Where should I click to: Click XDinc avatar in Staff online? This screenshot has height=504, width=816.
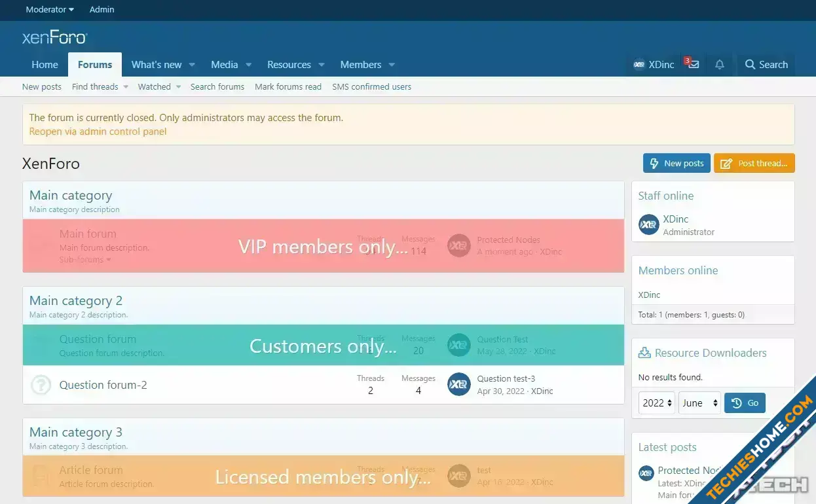coord(648,225)
